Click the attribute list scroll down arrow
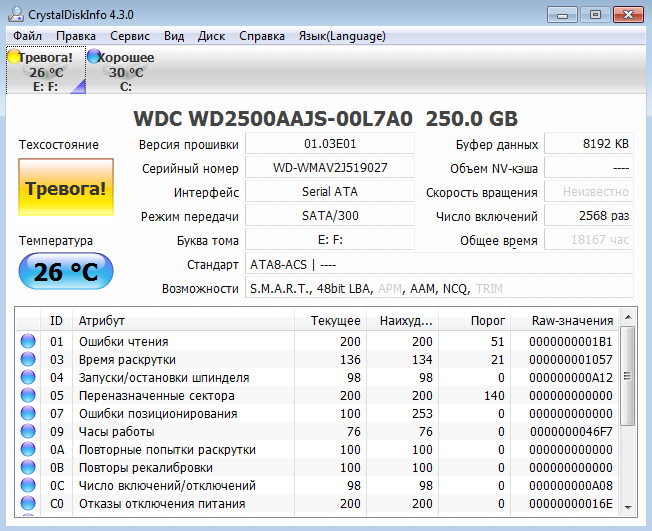Viewport: 652px width, 531px height. click(x=628, y=507)
